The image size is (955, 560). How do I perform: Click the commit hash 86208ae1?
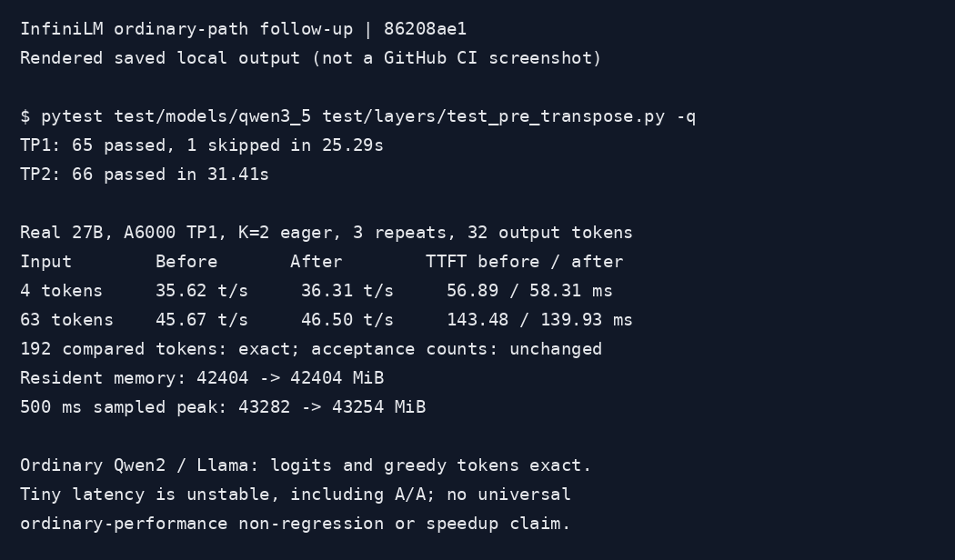(425, 29)
